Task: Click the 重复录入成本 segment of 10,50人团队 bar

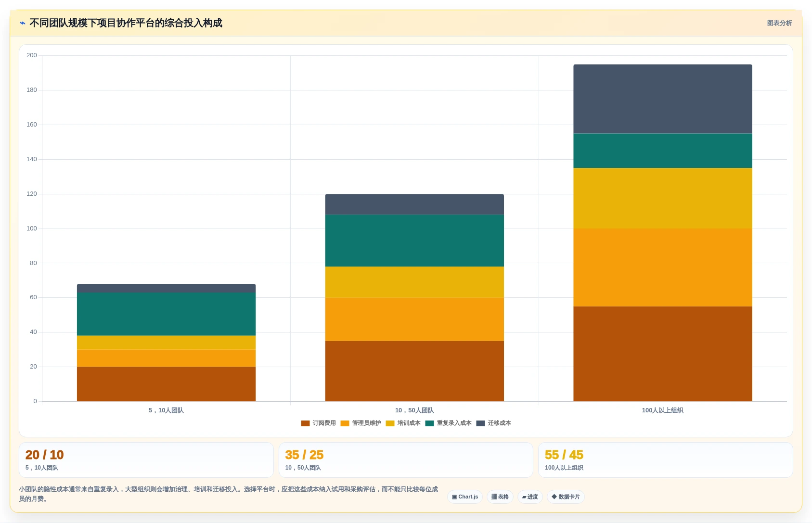Action: 414,241
